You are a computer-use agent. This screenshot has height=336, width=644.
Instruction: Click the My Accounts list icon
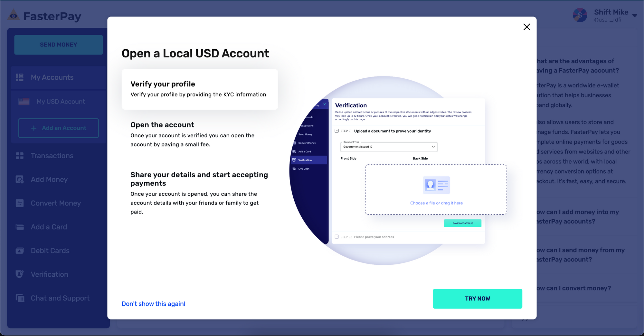click(x=20, y=77)
